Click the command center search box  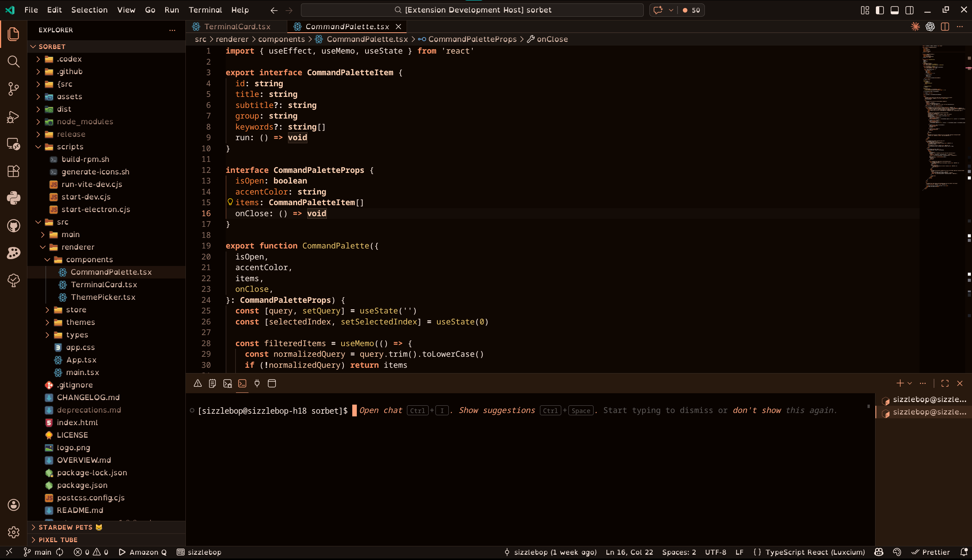coord(472,10)
